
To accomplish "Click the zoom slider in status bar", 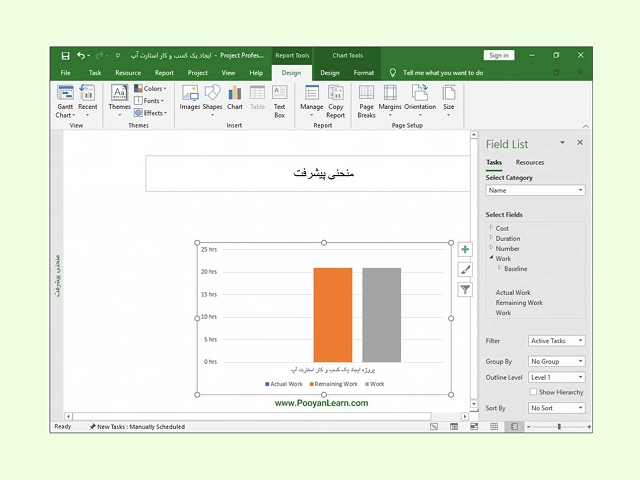I will [x=557, y=427].
